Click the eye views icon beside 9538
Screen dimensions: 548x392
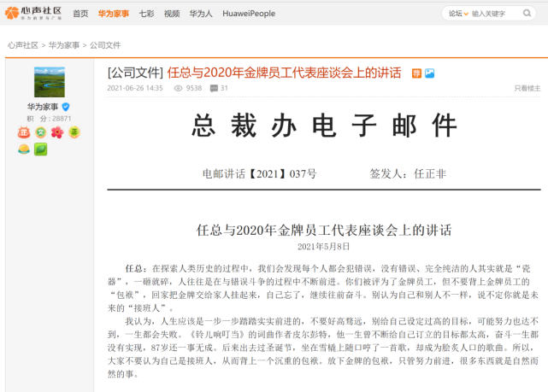click(x=178, y=88)
